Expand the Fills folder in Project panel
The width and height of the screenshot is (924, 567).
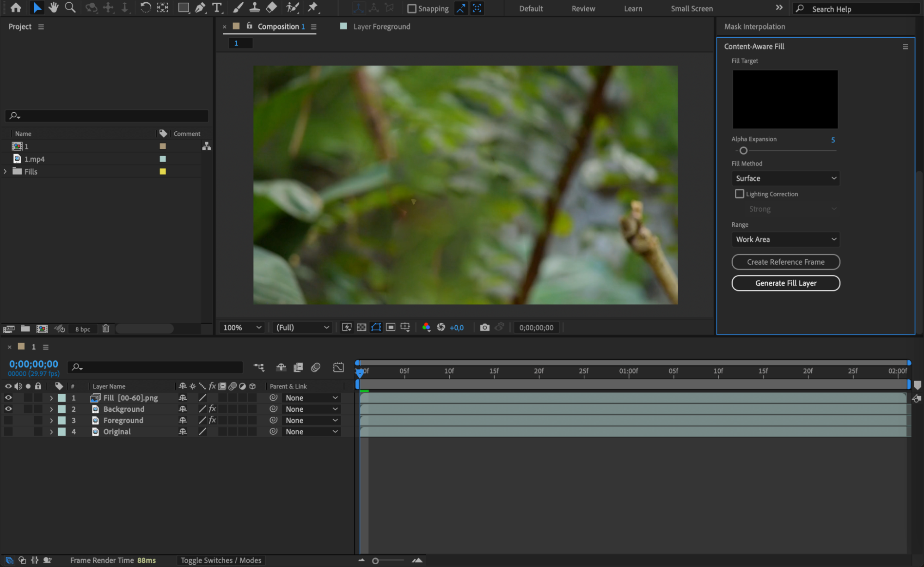tap(5, 171)
